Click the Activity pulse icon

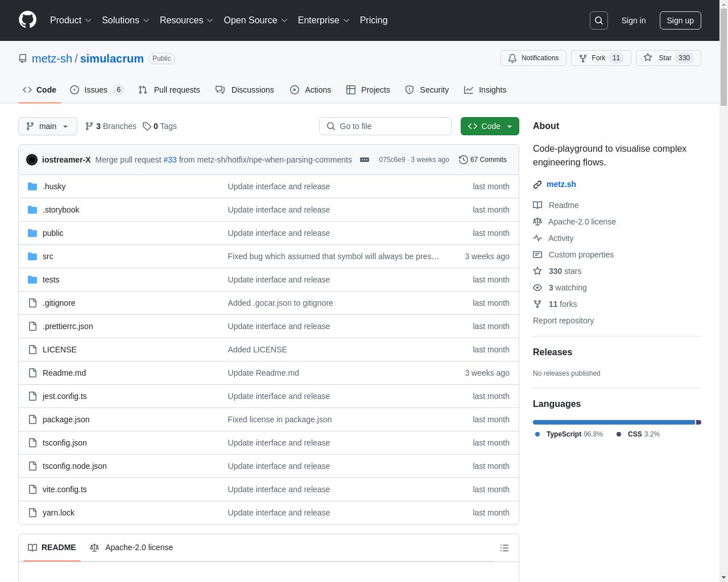[537, 238]
